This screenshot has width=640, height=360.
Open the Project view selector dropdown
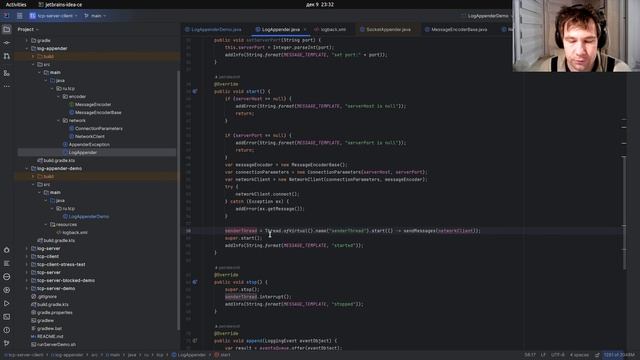click(x=28, y=29)
